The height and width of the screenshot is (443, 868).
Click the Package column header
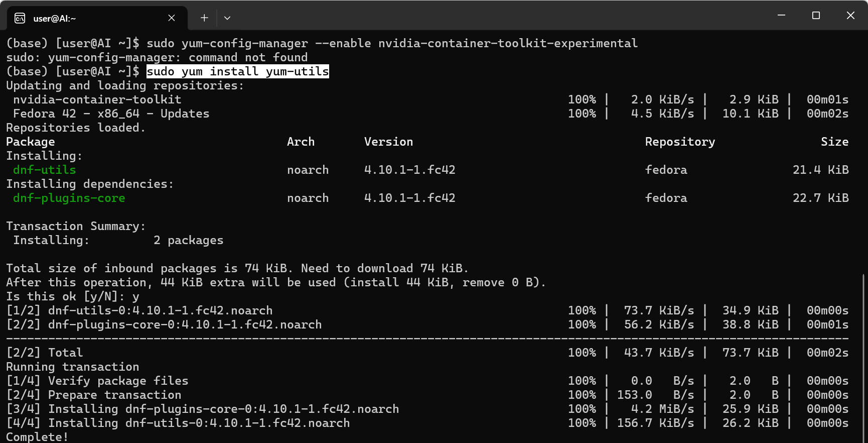click(30, 142)
